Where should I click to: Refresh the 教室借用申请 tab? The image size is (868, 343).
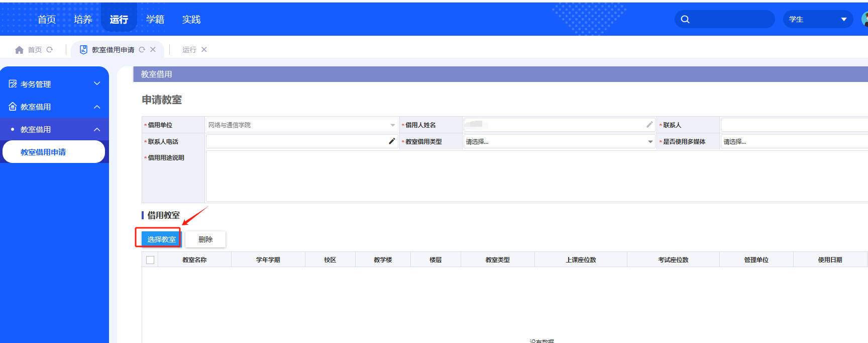[142, 50]
